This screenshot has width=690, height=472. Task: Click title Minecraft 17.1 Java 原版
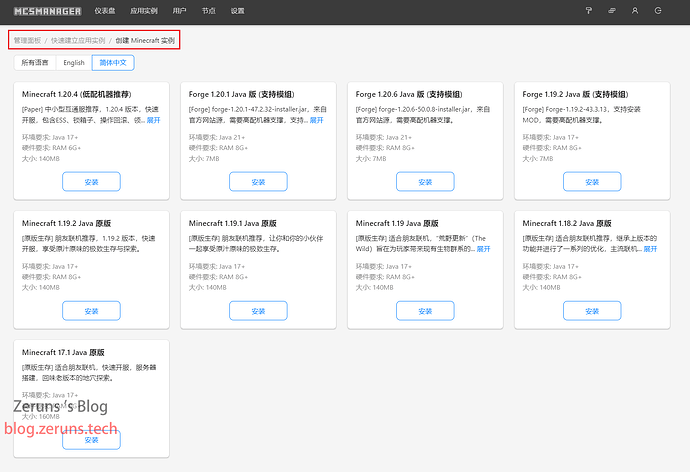tap(63, 352)
